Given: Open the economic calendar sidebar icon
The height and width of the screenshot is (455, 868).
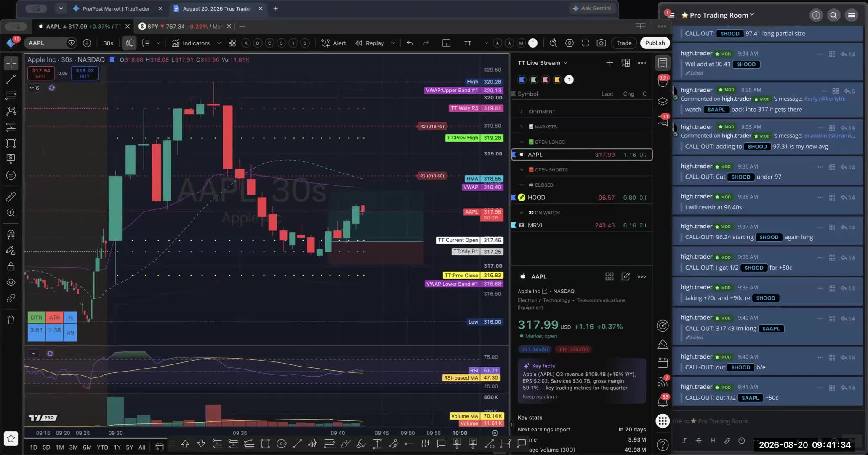Looking at the screenshot, I should coord(663,363).
